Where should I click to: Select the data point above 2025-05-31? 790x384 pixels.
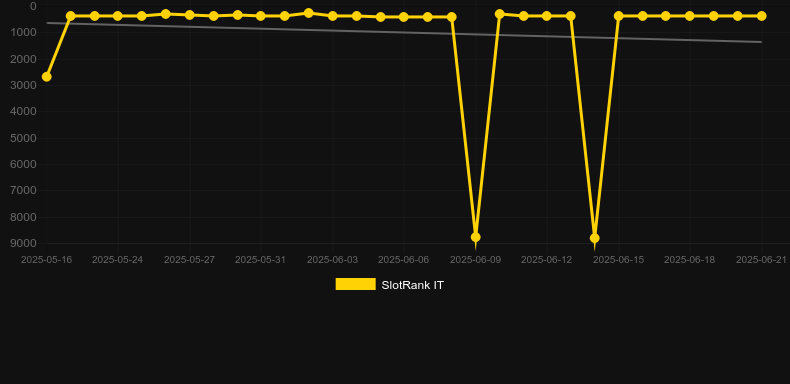point(260,16)
